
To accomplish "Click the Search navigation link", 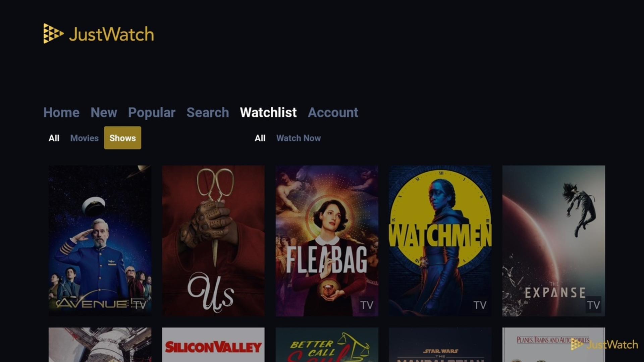I will tap(207, 112).
